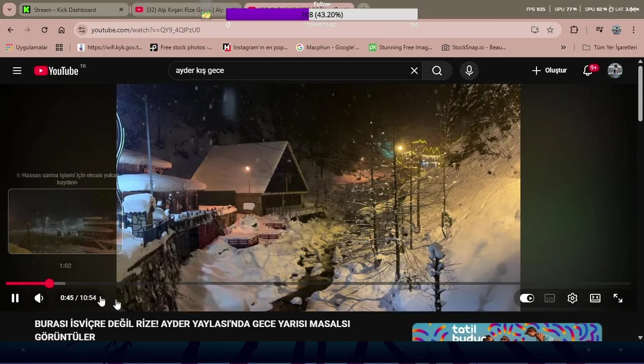The width and height of the screenshot is (644, 364).
Task: Open Free stock photos bookmark
Action: point(181,47)
